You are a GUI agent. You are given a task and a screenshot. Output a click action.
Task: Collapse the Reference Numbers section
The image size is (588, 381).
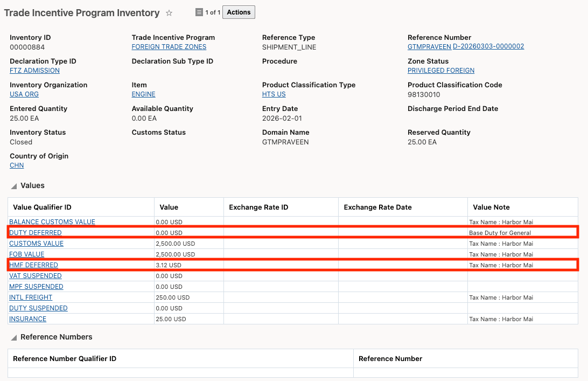tap(13, 336)
